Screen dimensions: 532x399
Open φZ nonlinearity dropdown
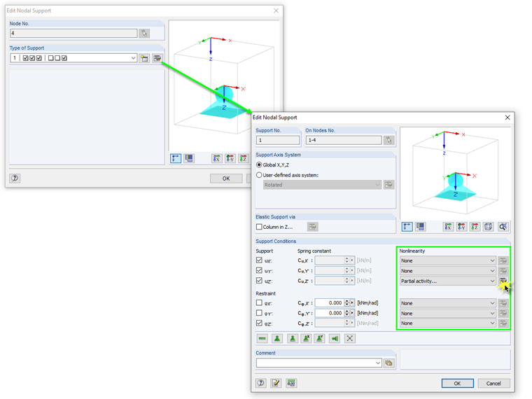point(492,323)
